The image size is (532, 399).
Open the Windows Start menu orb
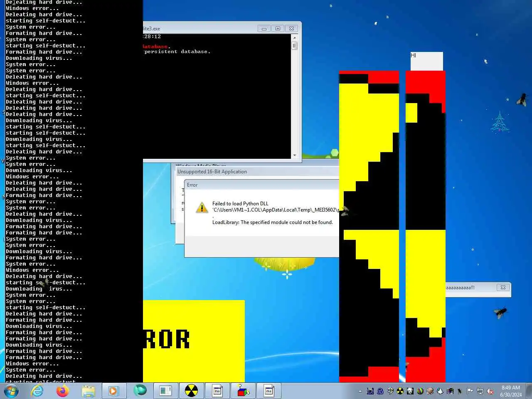(11, 391)
